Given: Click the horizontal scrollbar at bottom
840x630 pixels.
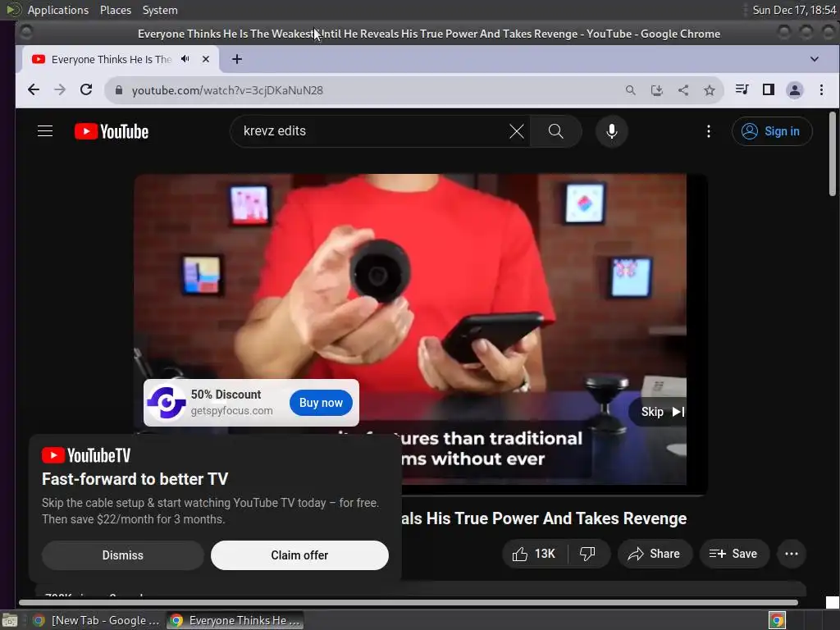Looking at the screenshot, I should pos(409,603).
